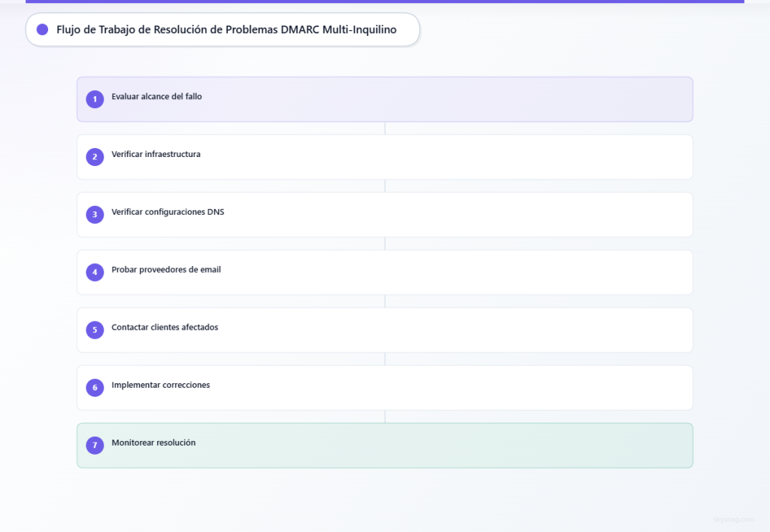
Task: Click the 'Evaluar alcance del fallo' label
Action: [156, 96]
